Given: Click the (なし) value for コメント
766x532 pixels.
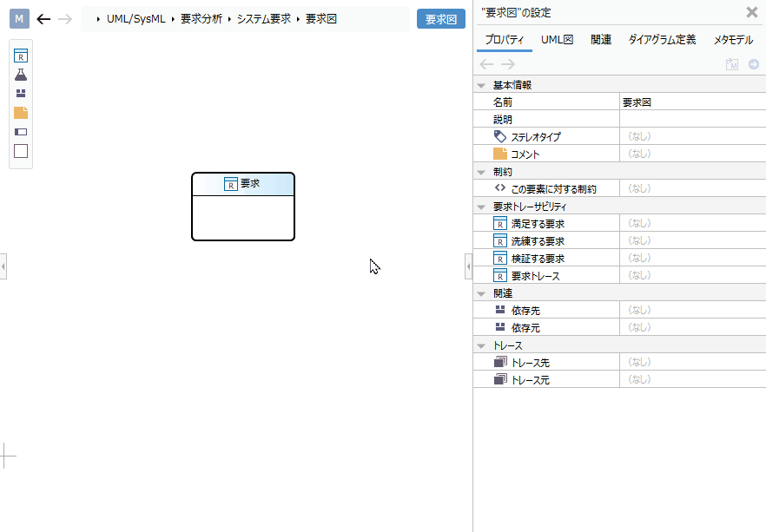Looking at the screenshot, I should pos(639,154).
